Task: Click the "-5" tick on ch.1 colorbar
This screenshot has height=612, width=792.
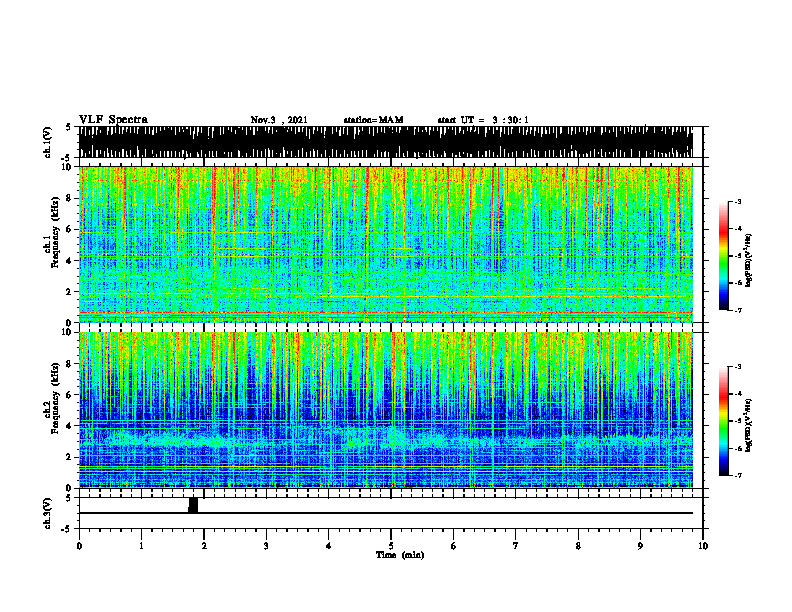Action: 737,256
